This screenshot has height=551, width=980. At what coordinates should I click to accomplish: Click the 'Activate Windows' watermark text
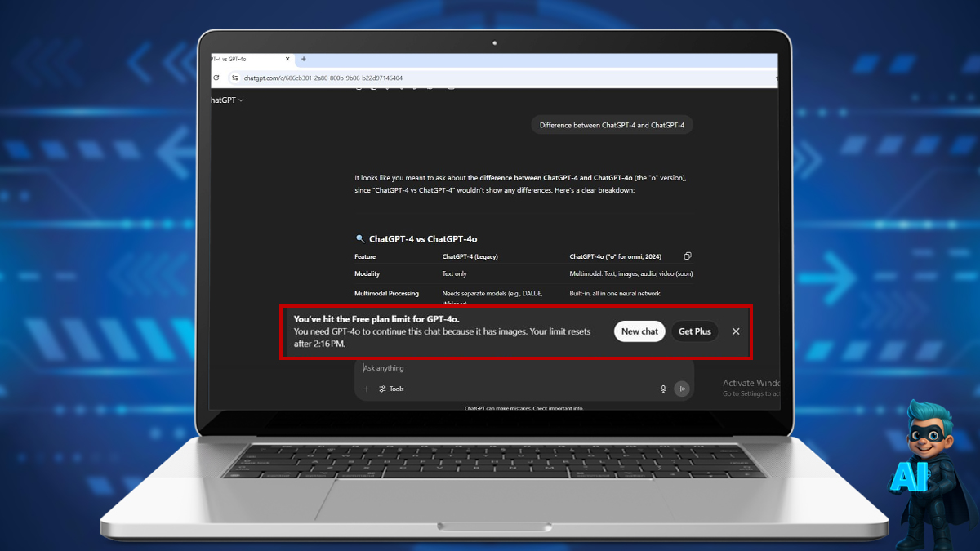(751, 384)
